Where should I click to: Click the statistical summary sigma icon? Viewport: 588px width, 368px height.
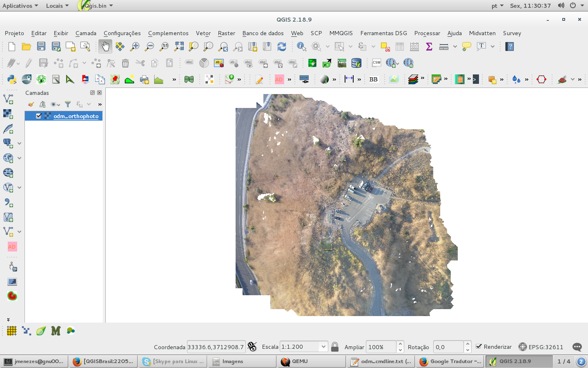pos(428,46)
